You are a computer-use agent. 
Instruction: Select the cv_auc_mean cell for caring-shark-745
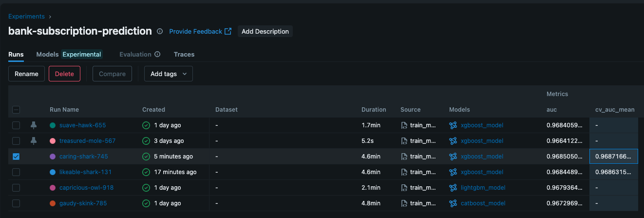[x=613, y=157]
